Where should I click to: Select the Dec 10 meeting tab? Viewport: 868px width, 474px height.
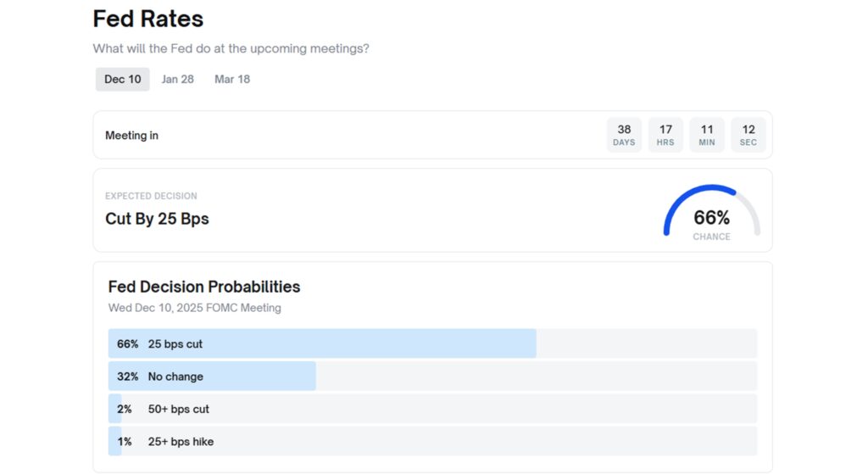tap(123, 80)
